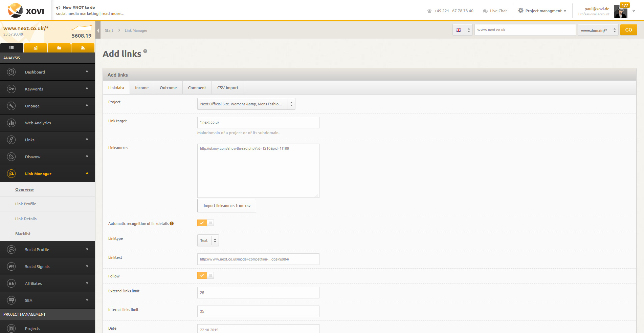Click the Project managment gear icon
Viewport: 644px width, 333px height.
click(521, 11)
